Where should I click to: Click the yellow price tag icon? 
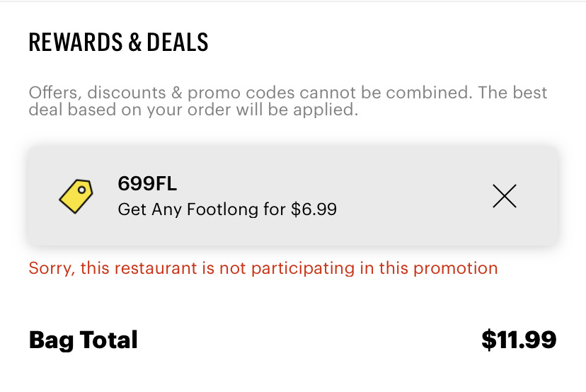point(76,196)
